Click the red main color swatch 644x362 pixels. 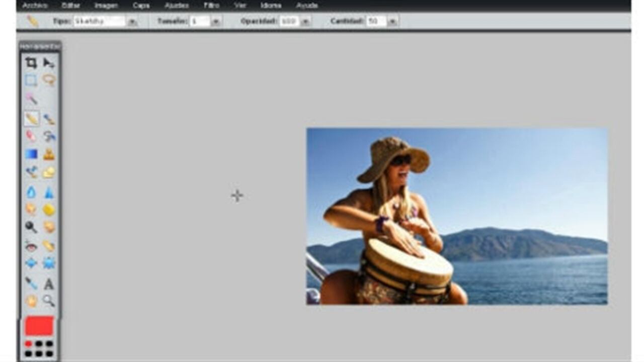tap(39, 326)
